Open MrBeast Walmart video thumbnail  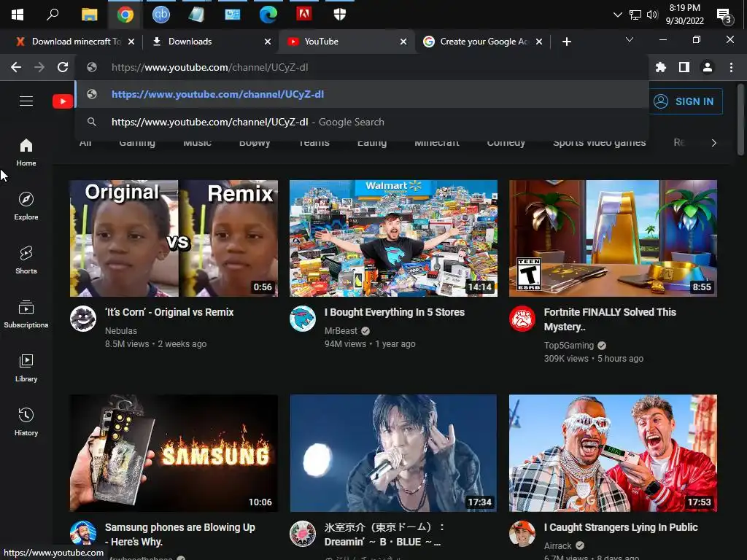click(x=393, y=238)
